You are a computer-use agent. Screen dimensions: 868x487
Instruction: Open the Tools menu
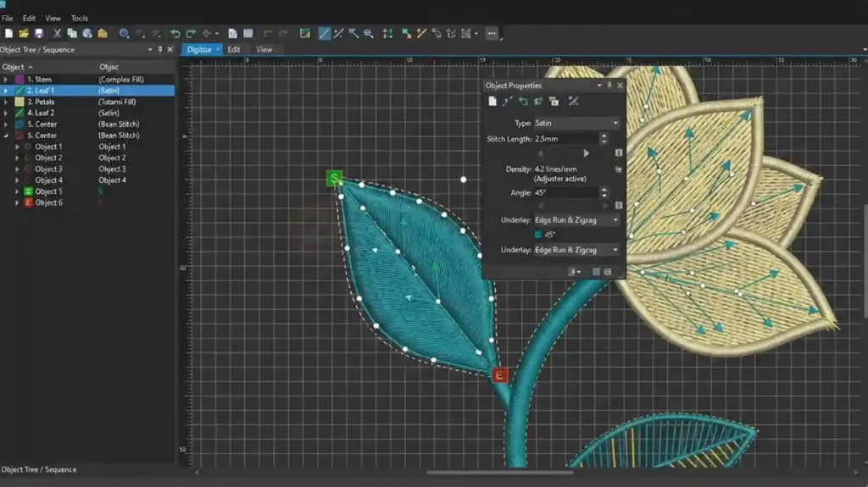[x=79, y=19]
